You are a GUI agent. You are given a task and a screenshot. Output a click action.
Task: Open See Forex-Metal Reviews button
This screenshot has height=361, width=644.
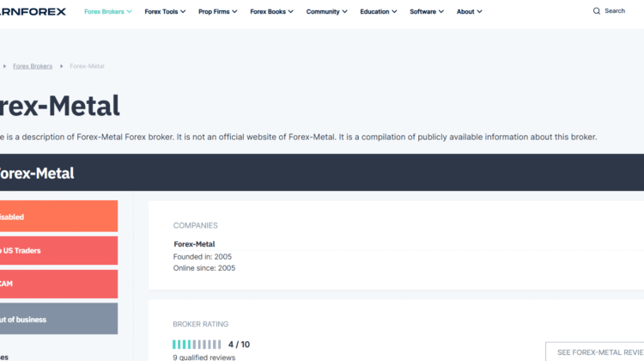[x=597, y=352]
